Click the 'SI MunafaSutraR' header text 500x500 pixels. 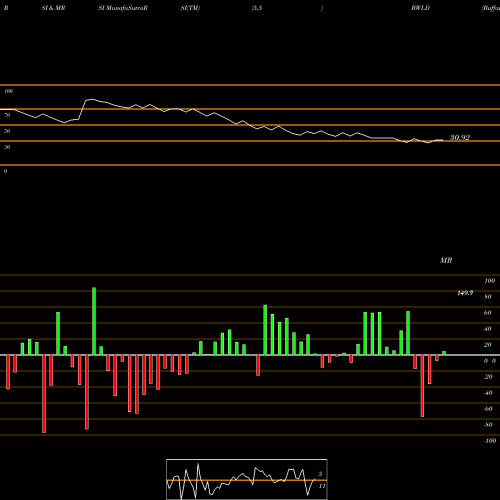pyautogui.click(x=123, y=8)
